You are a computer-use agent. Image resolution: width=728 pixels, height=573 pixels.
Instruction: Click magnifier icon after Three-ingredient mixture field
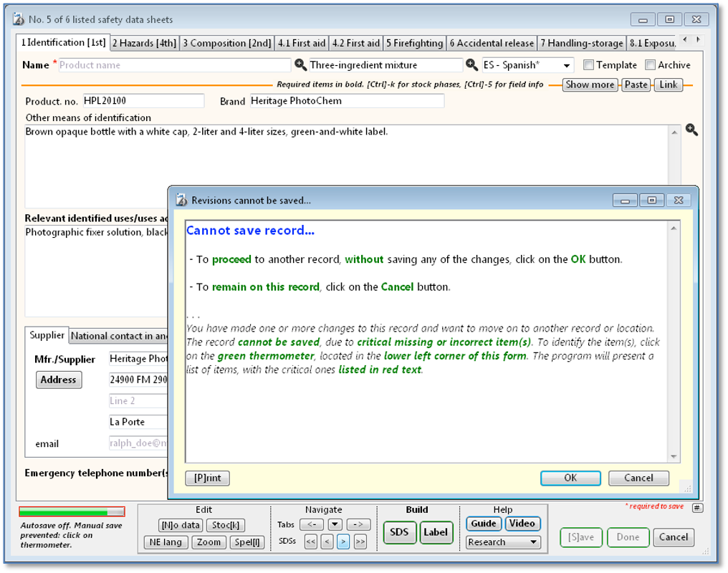pyautogui.click(x=471, y=65)
